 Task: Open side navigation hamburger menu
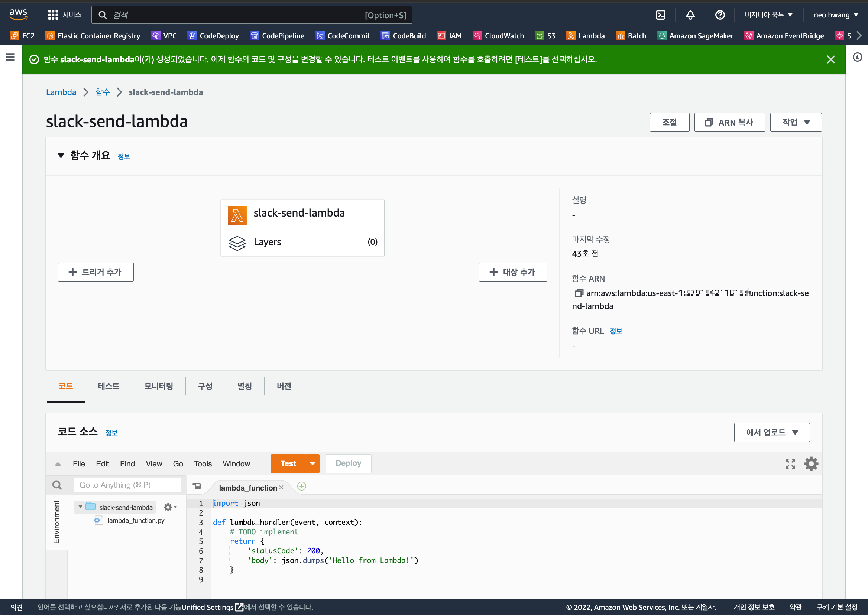click(11, 57)
